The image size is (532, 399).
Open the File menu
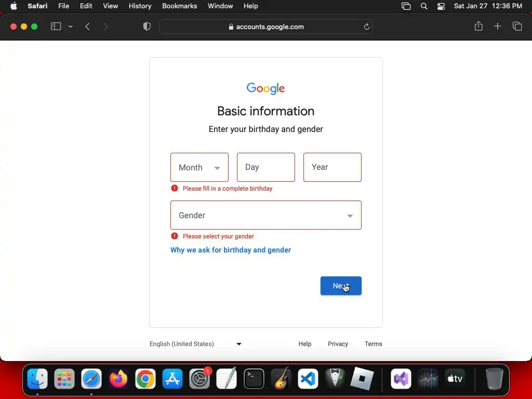tap(63, 6)
